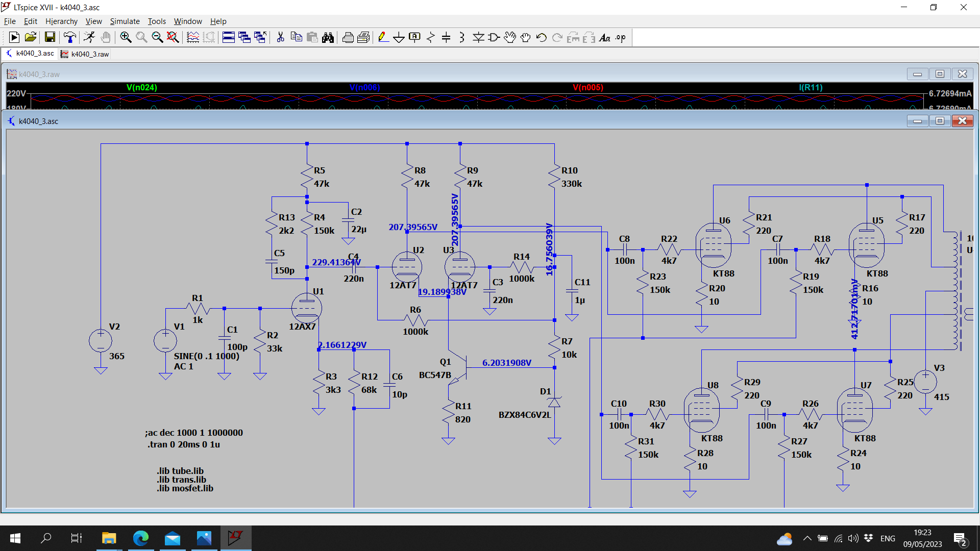The image size is (980, 551).
Task: Click the Zoom In magnifier icon
Action: [x=126, y=37]
